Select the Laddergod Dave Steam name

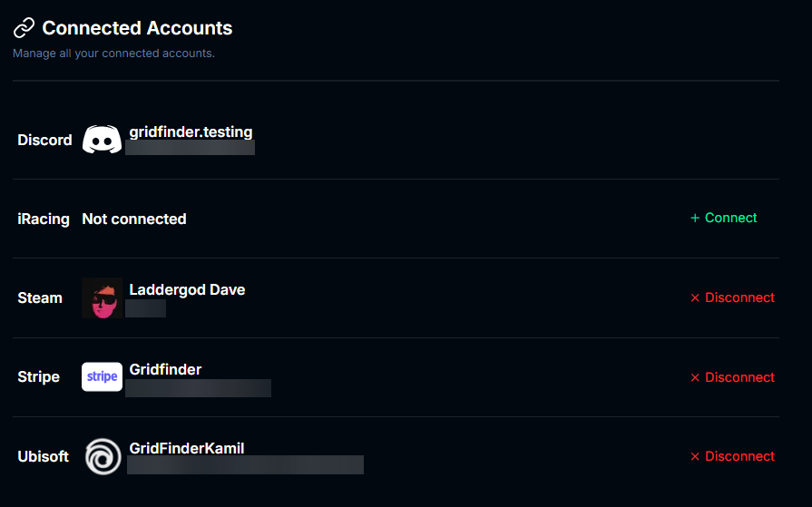(187, 289)
